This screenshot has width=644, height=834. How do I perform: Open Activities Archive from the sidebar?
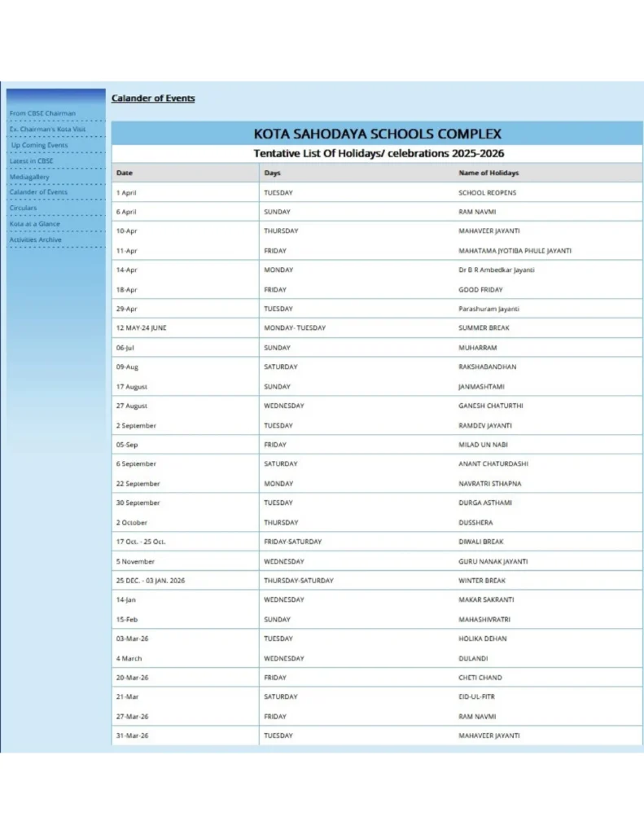pyautogui.click(x=35, y=239)
